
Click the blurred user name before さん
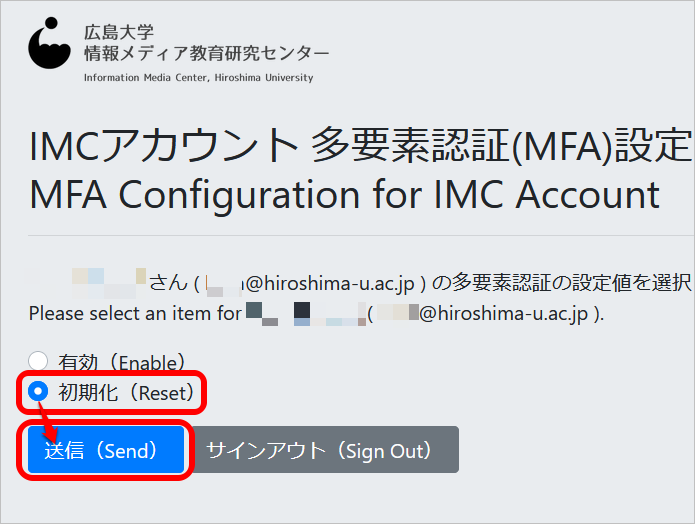[x=109, y=283]
